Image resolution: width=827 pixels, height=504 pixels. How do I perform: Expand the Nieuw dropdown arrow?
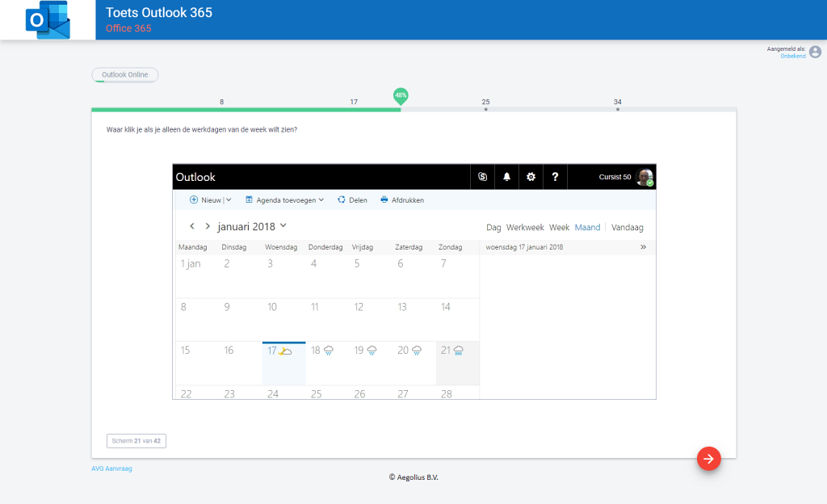(229, 199)
